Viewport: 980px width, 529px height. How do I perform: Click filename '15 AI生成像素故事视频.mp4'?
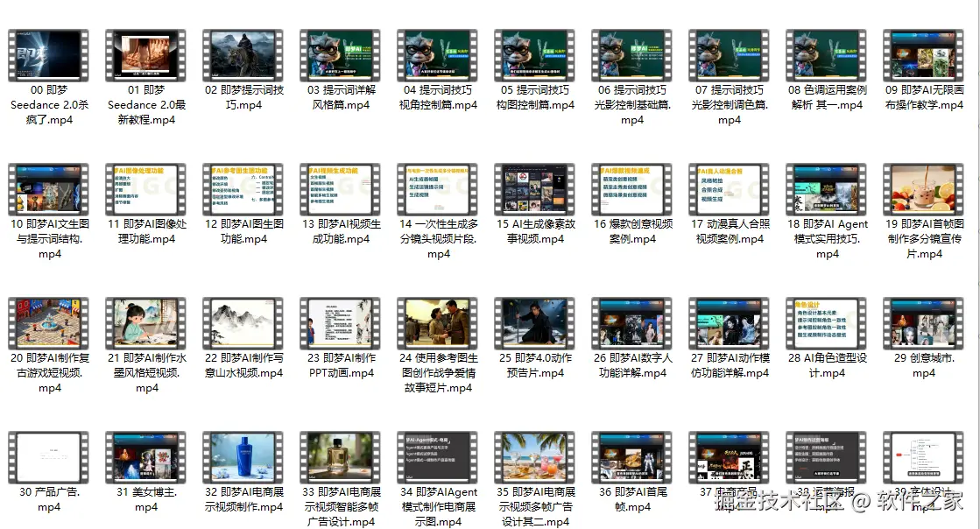tap(536, 231)
